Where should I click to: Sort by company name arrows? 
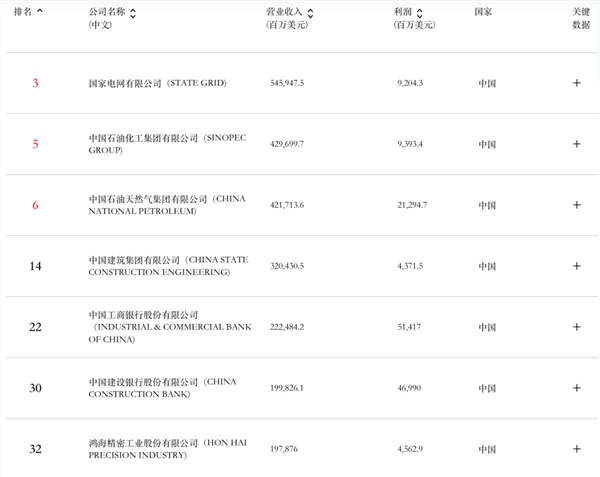pos(133,13)
